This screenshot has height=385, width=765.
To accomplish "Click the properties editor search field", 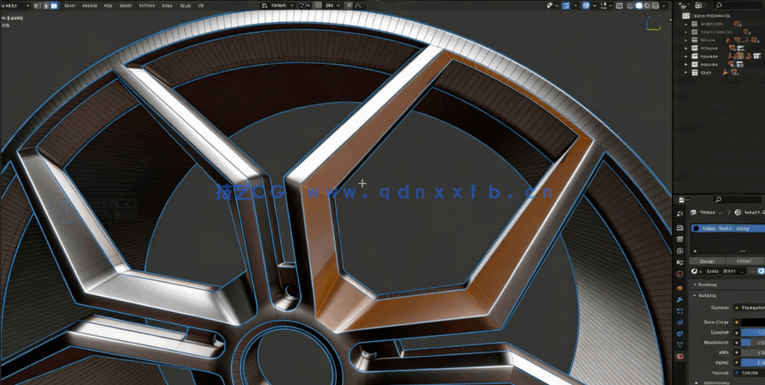I will coord(737,200).
